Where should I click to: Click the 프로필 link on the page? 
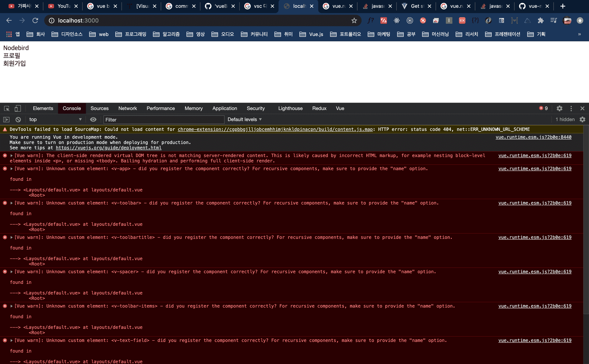[11, 56]
